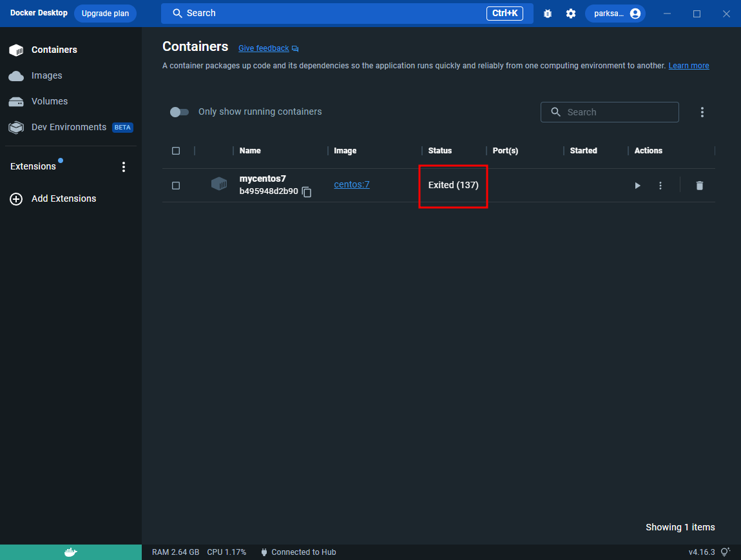Click the lightbulb tips icon
The image size is (741, 560).
(725, 552)
